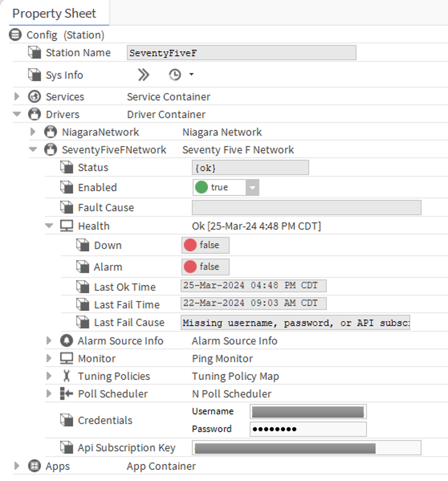Click the Config station database icon
The image size is (448, 481).
[15, 35]
